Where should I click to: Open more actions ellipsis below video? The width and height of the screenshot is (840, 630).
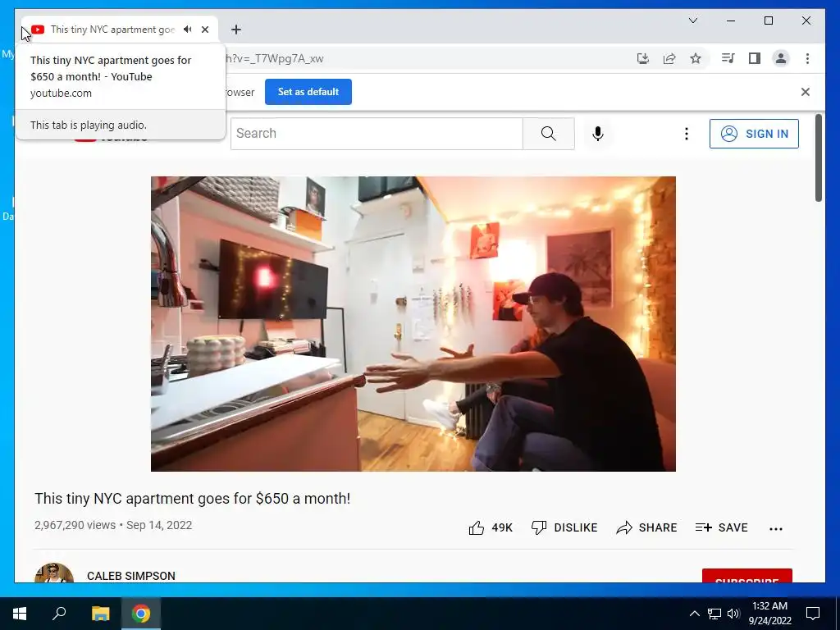(x=776, y=529)
